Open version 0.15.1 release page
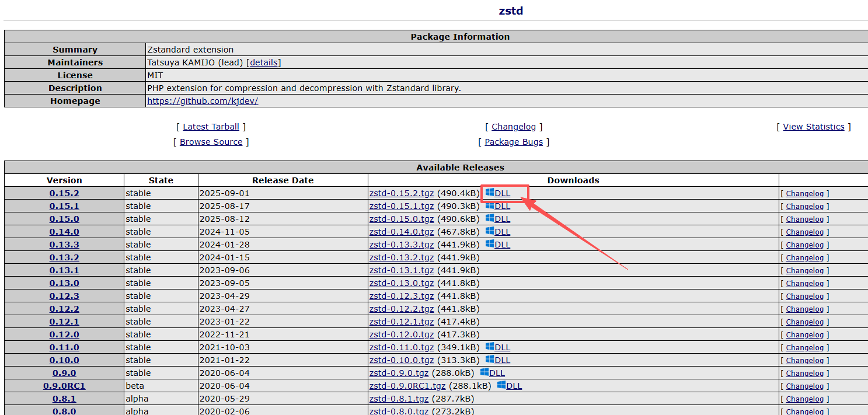 [x=64, y=206]
